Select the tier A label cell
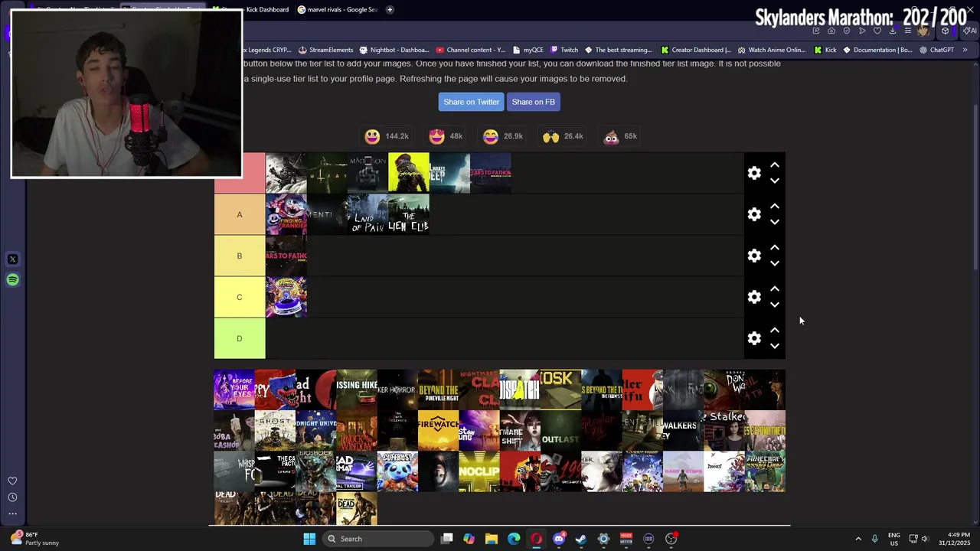The width and height of the screenshot is (980, 551). coord(240,214)
